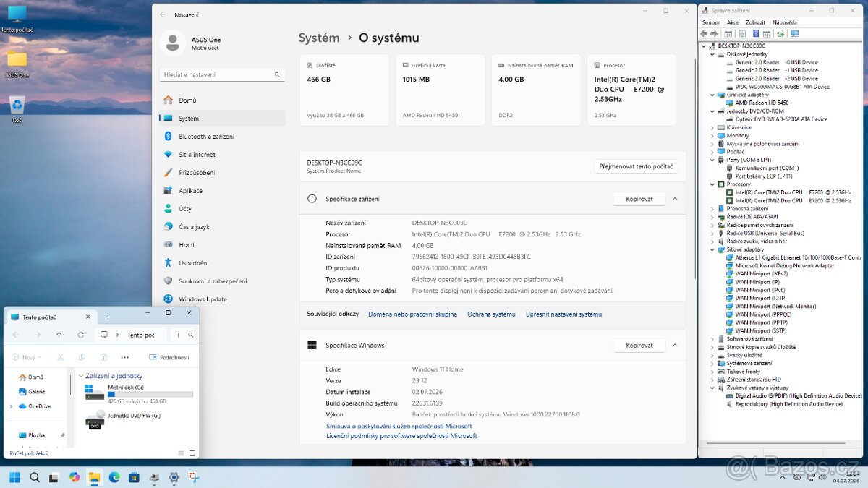This screenshot has width=868, height=488.
Task: Collapse Specifikace zařízení section chevron
Action: pyautogui.click(x=675, y=199)
